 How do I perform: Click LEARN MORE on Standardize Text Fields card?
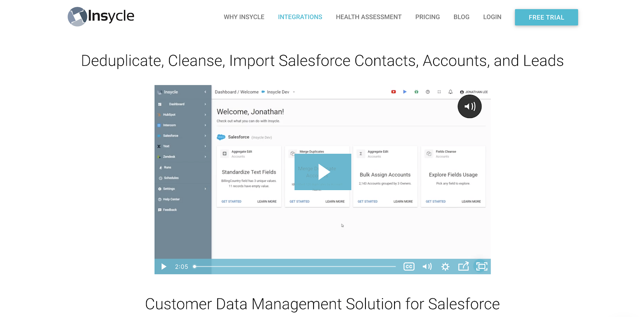pos(267,201)
